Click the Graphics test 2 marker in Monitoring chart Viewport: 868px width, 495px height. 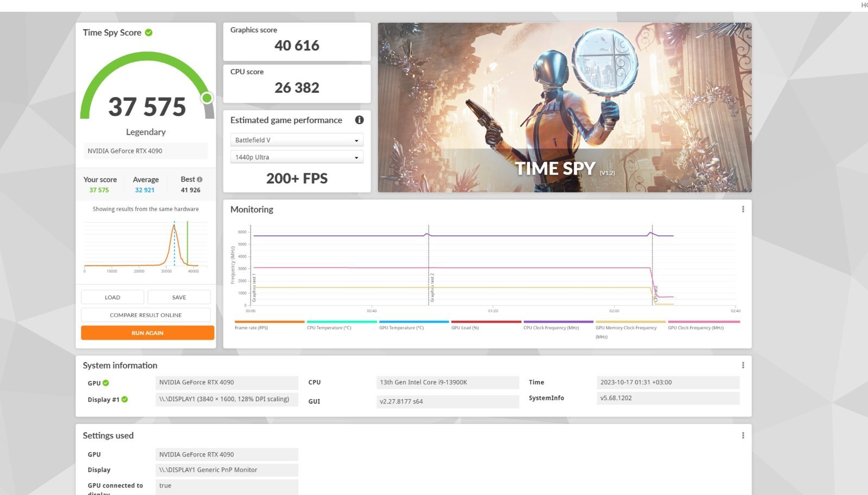pyautogui.click(x=432, y=287)
